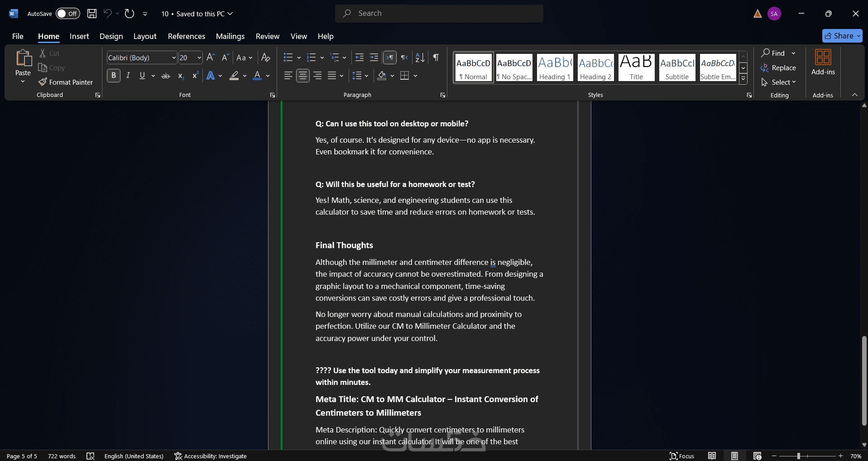Activate the Format Painter tool

point(66,82)
